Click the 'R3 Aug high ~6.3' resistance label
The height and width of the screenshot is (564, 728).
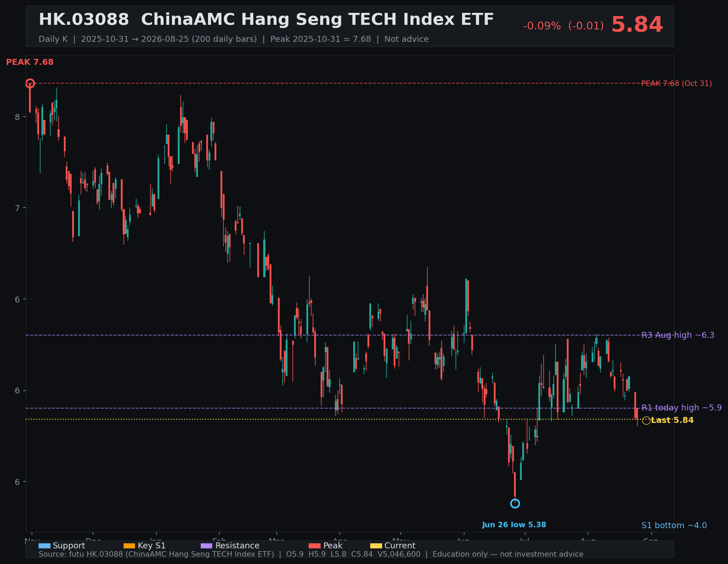(678, 335)
